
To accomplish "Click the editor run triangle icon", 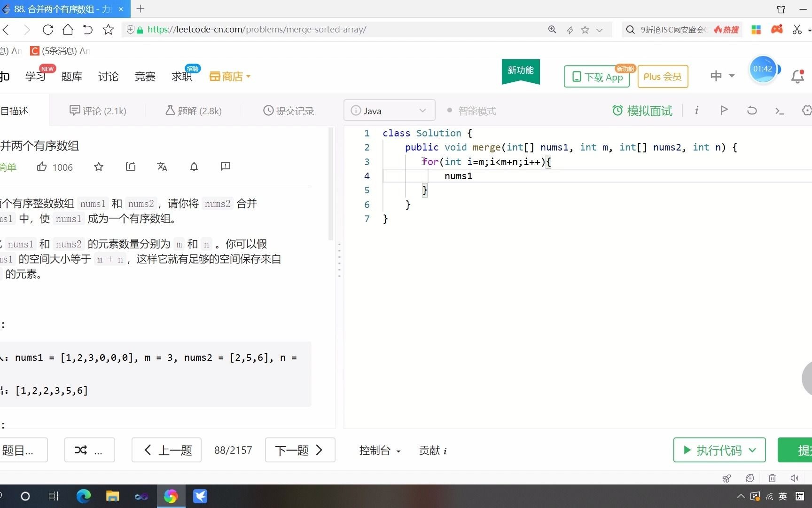I will pyautogui.click(x=724, y=110).
